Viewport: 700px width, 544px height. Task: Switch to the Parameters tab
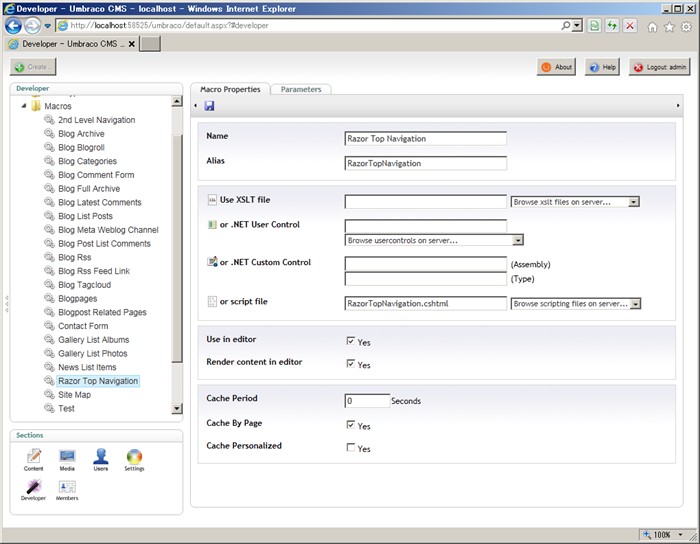[301, 89]
